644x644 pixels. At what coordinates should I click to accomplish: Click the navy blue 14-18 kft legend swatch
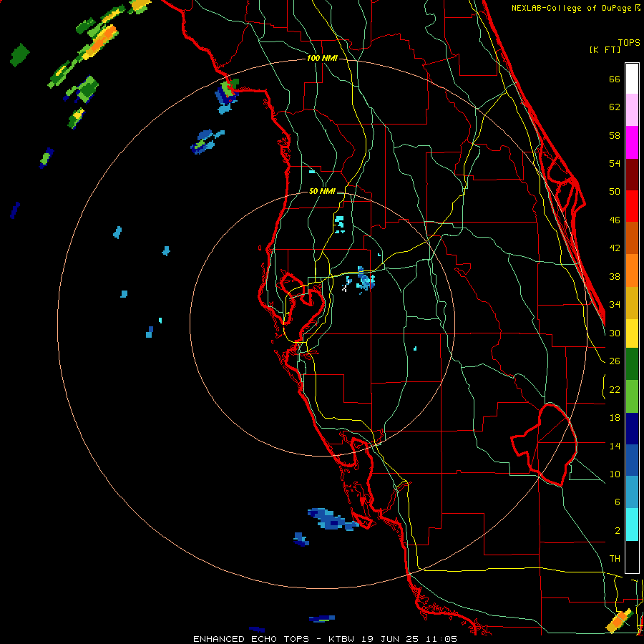coord(632,429)
